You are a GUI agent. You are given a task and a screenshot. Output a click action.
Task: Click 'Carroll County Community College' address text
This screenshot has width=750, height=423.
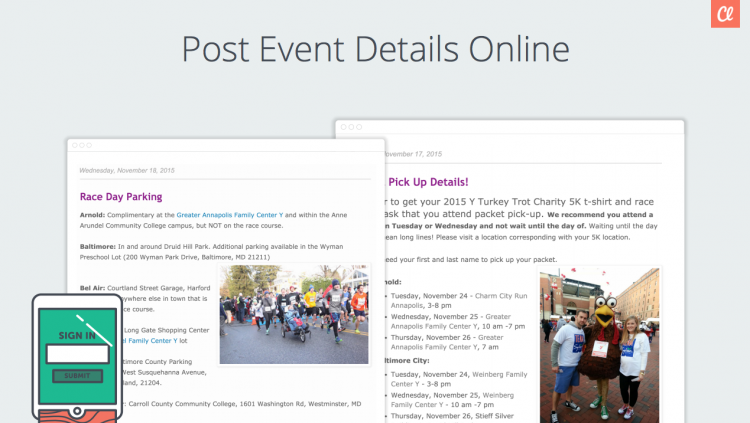[183, 404]
